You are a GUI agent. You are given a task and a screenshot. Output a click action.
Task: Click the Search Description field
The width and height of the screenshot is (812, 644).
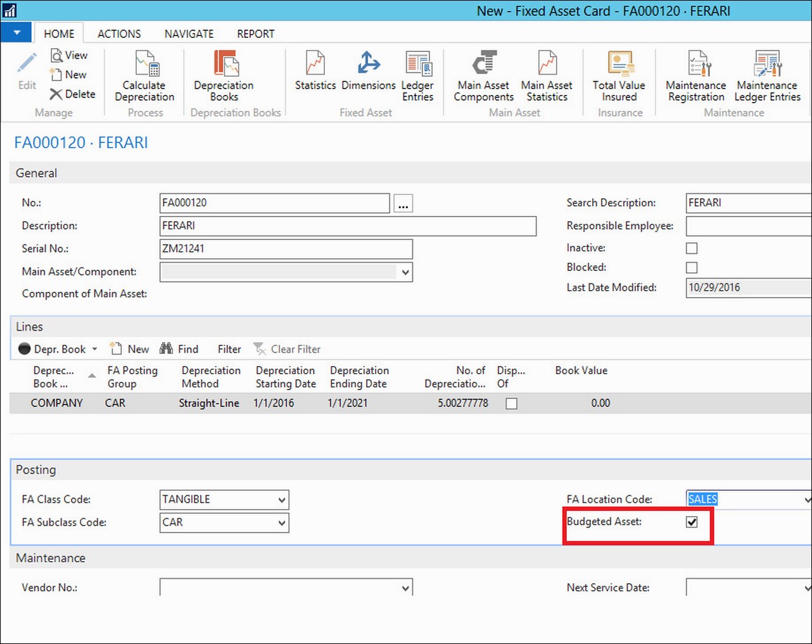click(749, 203)
